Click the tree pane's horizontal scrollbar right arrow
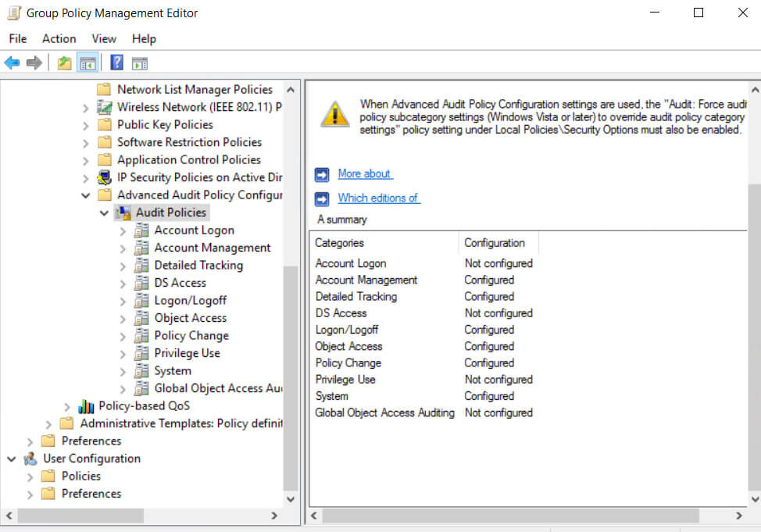The height and width of the screenshot is (532, 761). [274, 516]
